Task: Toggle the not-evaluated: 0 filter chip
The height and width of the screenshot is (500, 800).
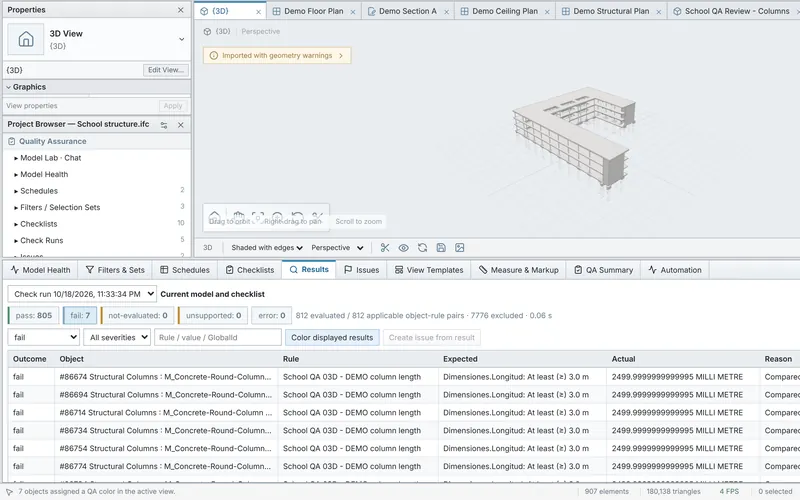Action: tap(137, 315)
